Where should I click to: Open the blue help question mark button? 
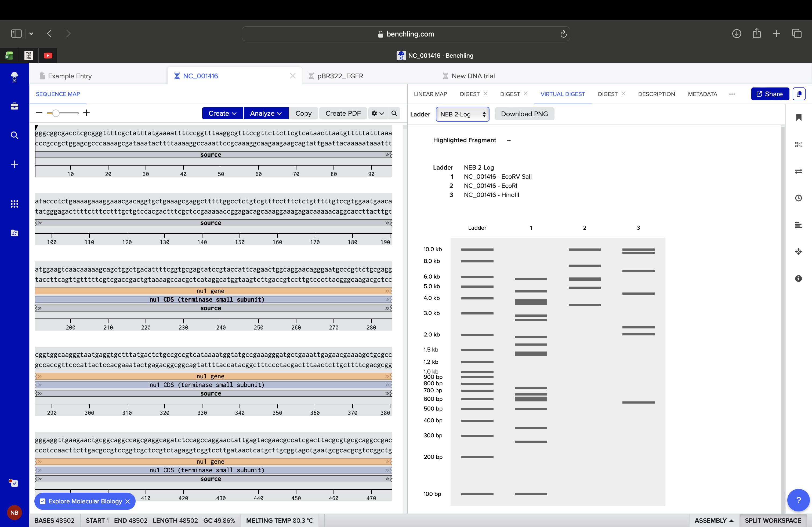[798, 500]
